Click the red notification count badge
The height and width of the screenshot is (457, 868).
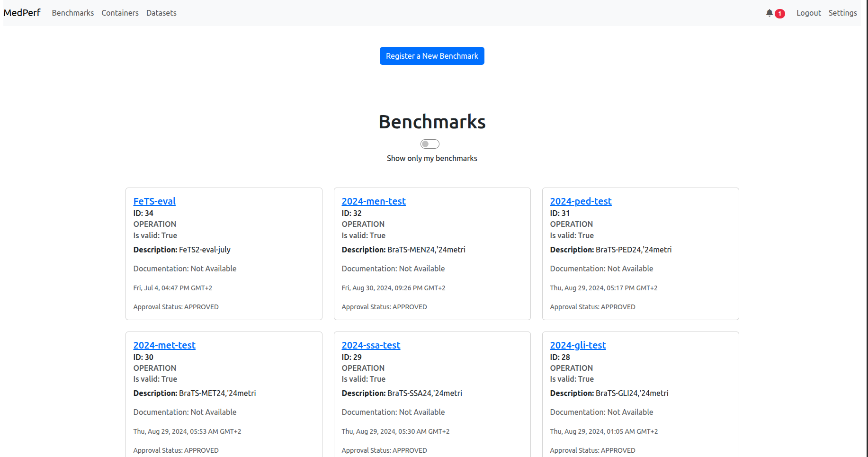pyautogui.click(x=779, y=14)
